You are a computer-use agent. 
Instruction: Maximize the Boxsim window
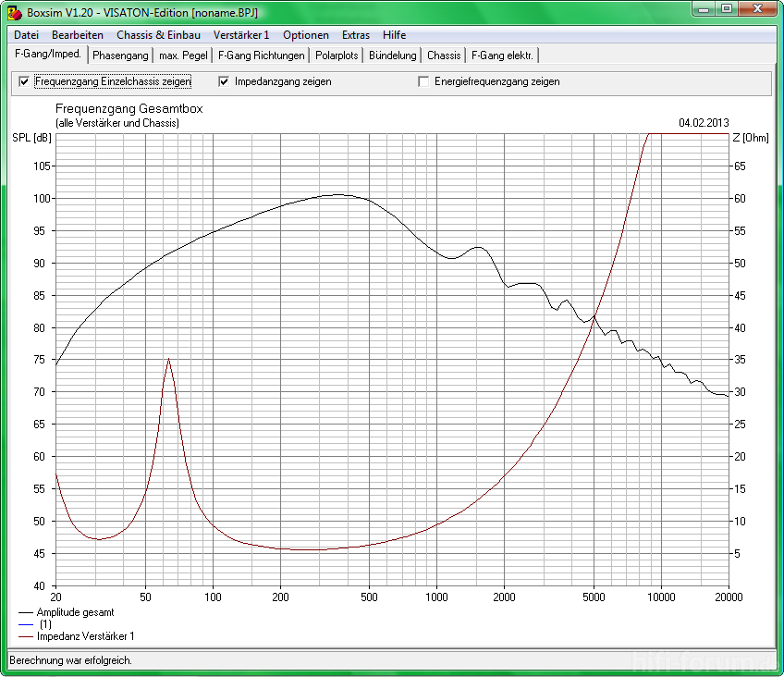[728, 10]
